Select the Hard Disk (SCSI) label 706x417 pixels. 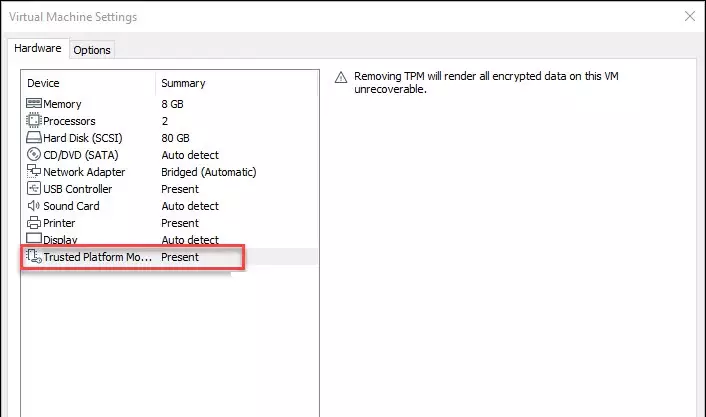click(x=83, y=138)
